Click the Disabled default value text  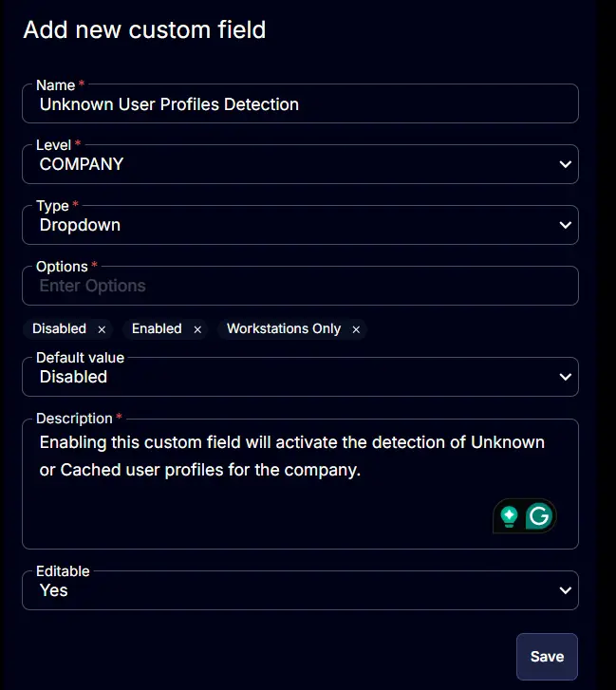click(73, 377)
